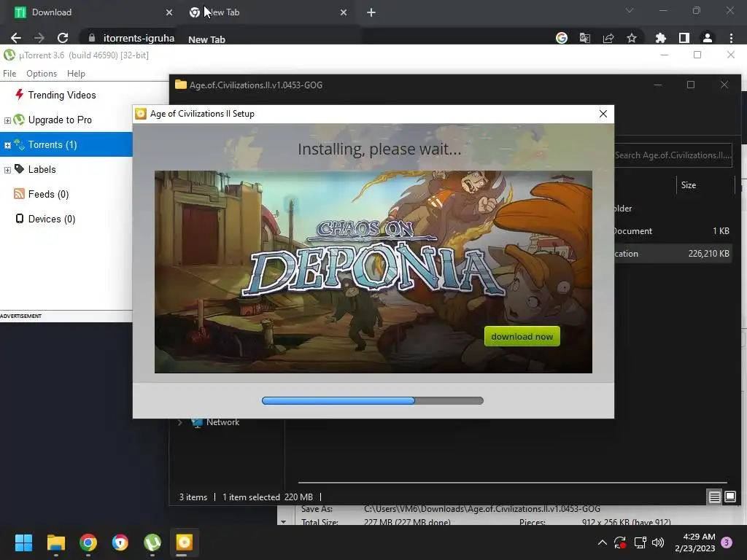Open the Chrome profile avatar
747x560 pixels.
click(x=708, y=38)
